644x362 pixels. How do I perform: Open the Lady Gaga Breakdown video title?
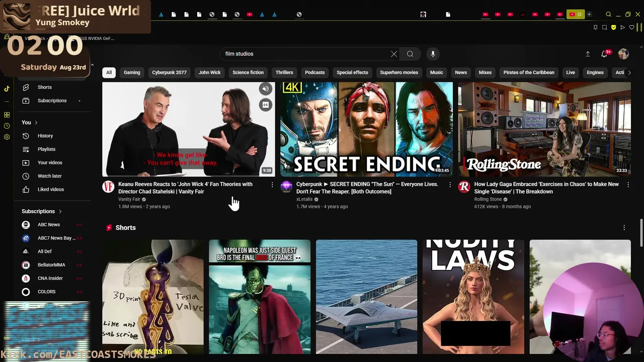pos(546,188)
